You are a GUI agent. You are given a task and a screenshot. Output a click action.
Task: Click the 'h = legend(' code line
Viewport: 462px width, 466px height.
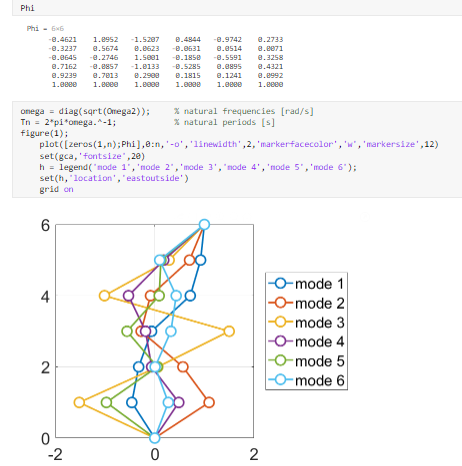point(198,167)
